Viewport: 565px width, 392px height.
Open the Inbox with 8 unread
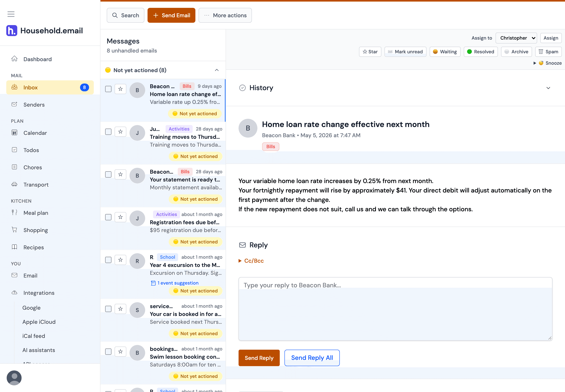coord(50,87)
